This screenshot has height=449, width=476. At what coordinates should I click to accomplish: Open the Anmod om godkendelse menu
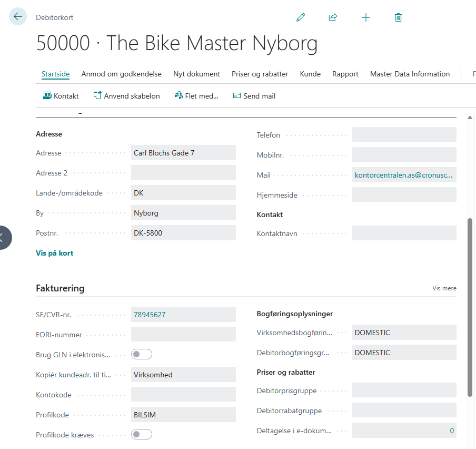[122, 74]
